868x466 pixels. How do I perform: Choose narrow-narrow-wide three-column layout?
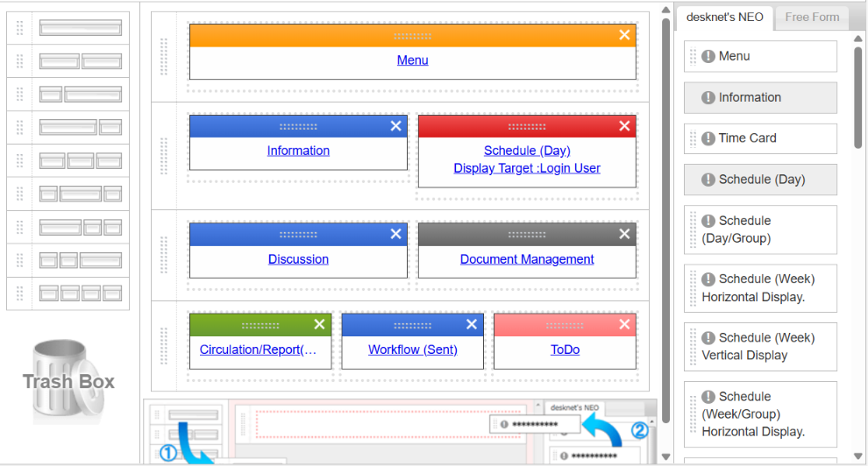81,260
